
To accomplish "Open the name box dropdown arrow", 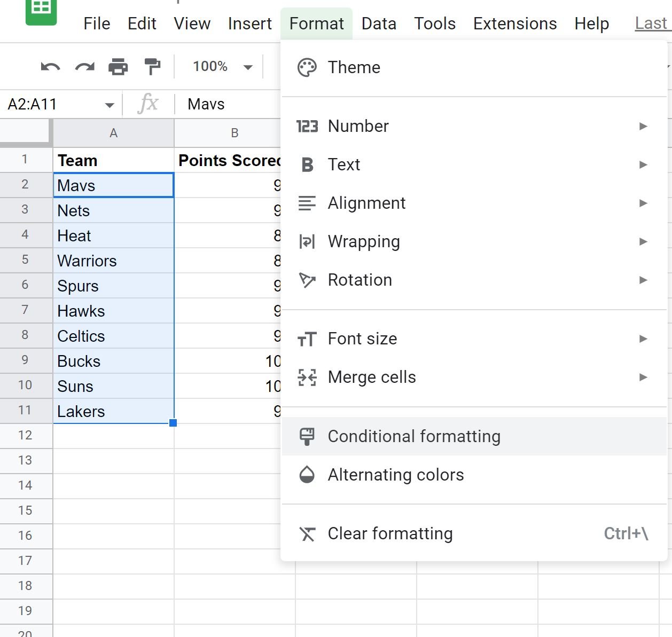I will point(110,105).
